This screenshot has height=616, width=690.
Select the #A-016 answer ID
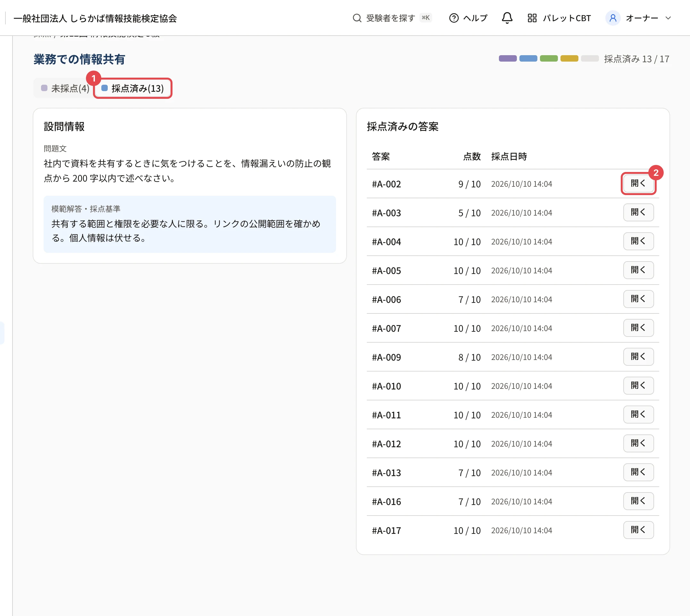click(386, 501)
